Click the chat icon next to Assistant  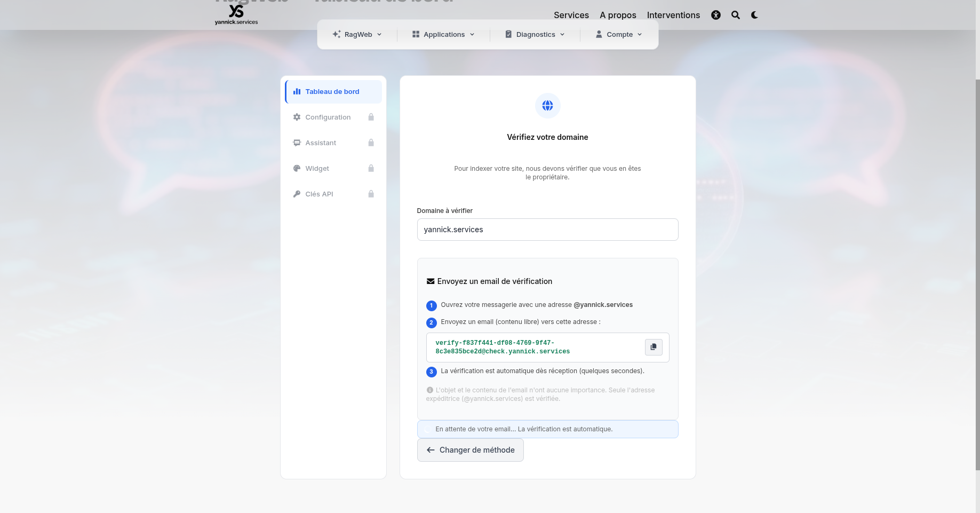point(297,143)
